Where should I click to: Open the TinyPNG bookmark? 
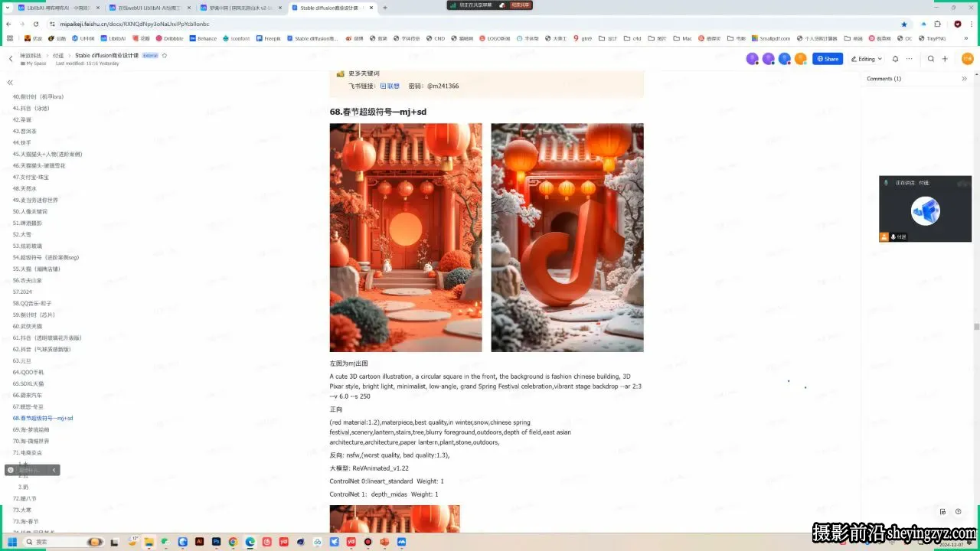933,38
